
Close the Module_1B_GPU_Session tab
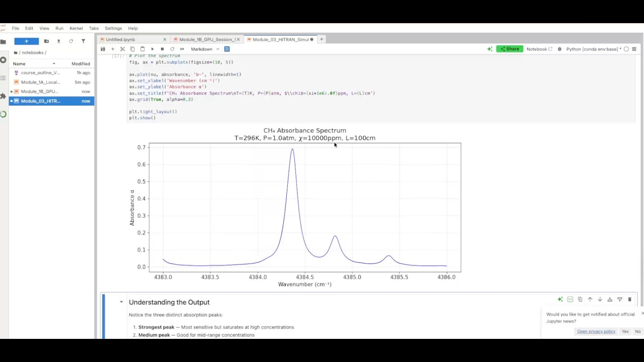pos(238,39)
